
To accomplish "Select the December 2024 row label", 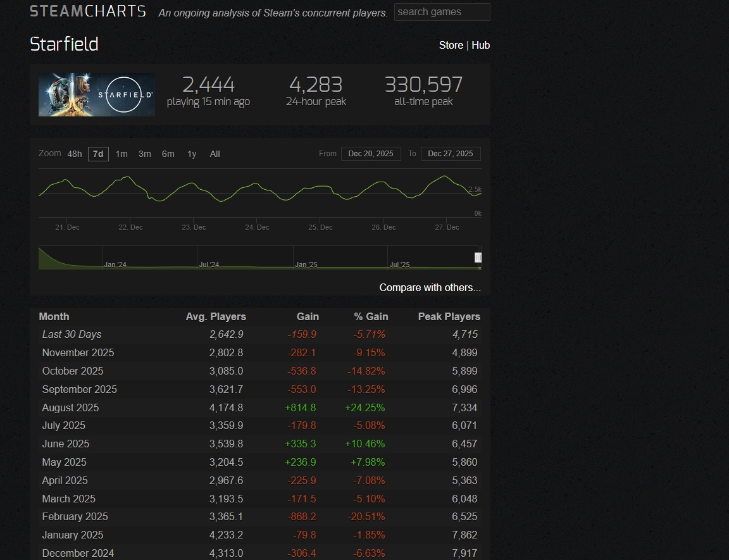I will [x=78, y=554].
